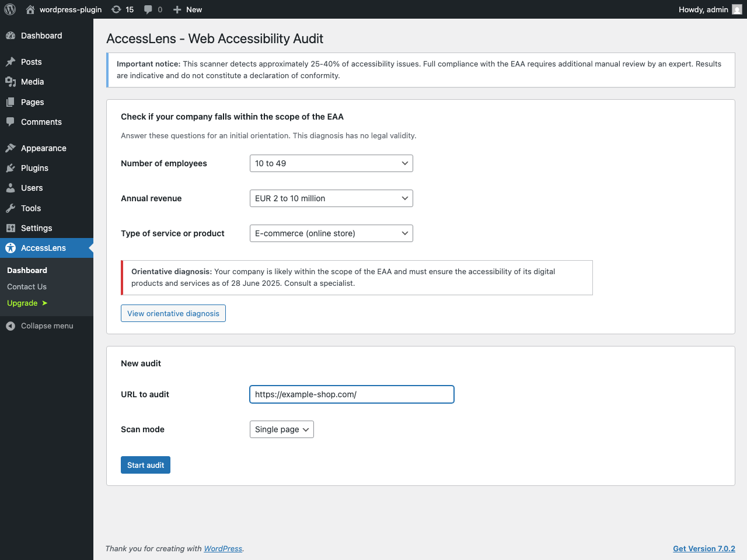Go to the Media menu
747x560 pixels.
click(47, 82)
